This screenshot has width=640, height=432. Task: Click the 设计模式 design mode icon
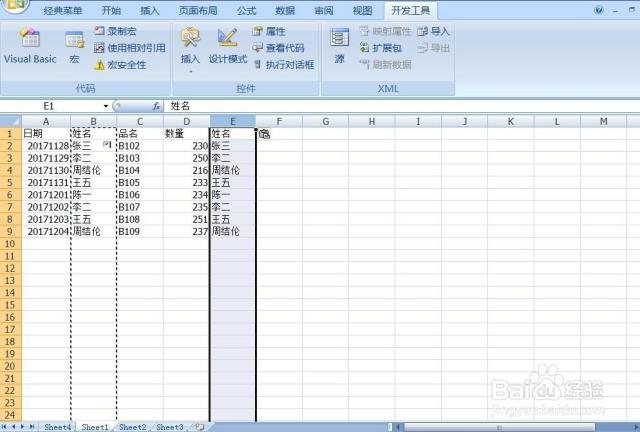[227, 46]
